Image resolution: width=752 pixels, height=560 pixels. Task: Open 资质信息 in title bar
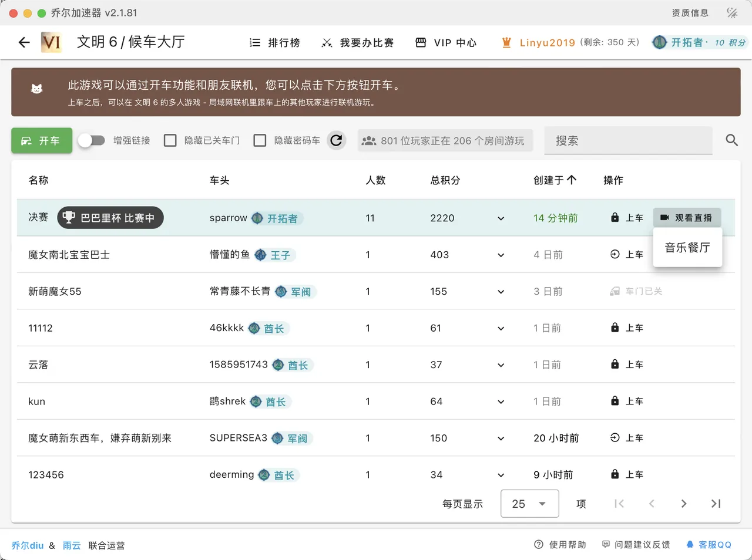click(690, 13)
